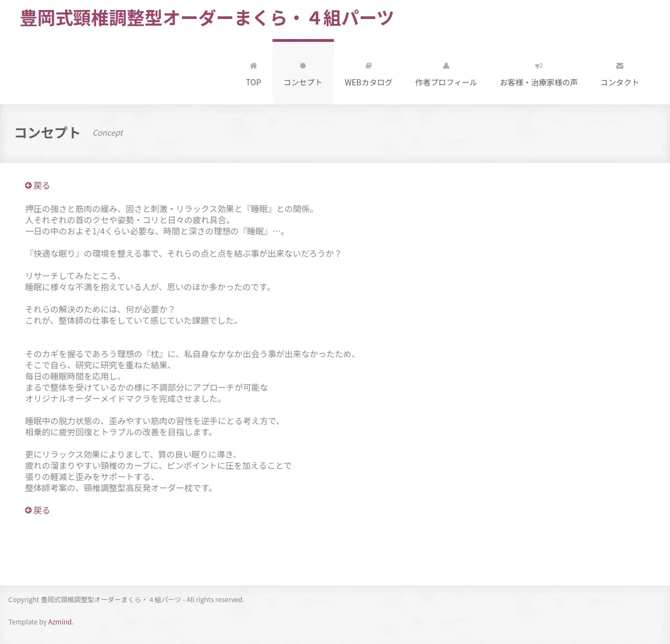The image size is (670, 644).
Task: Open the WEBカタログ menu item
Action: 368,73
